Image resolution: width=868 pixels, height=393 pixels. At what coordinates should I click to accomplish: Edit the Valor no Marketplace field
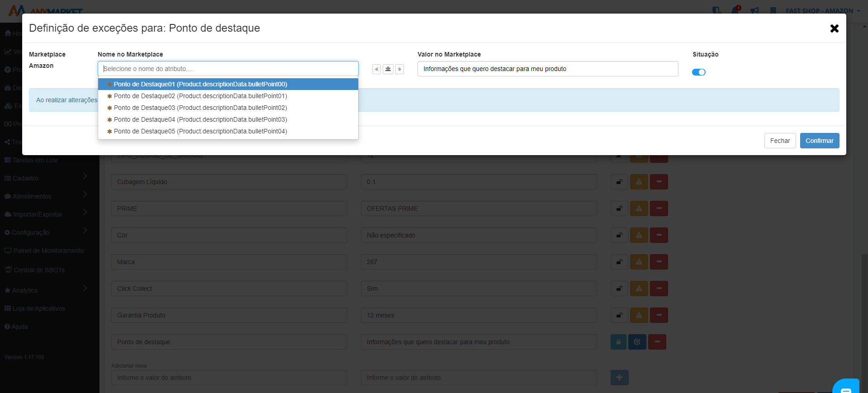(x=548, y=69)
